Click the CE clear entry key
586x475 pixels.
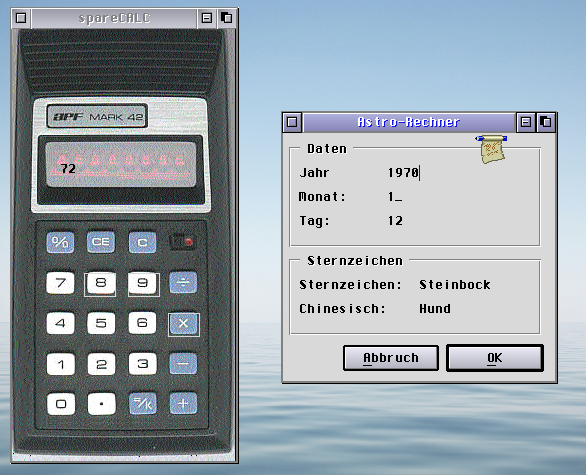pyautogui.click(x=101, y=242)
